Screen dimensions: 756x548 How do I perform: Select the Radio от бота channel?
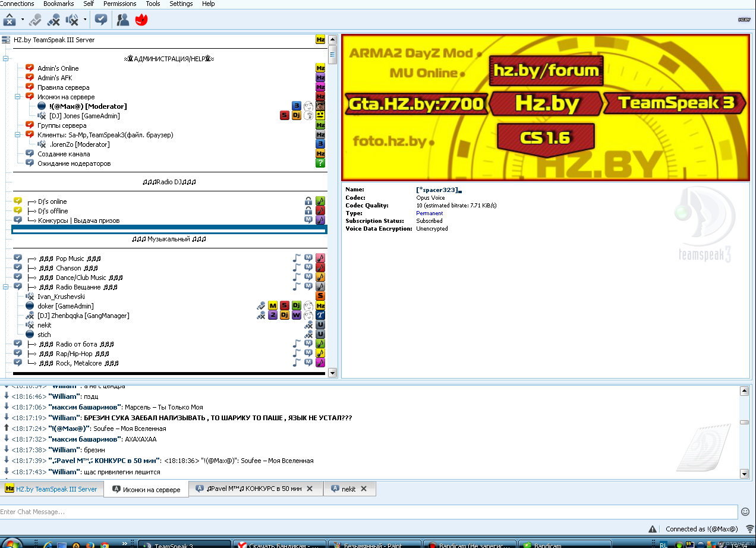(x=75, y=344)
